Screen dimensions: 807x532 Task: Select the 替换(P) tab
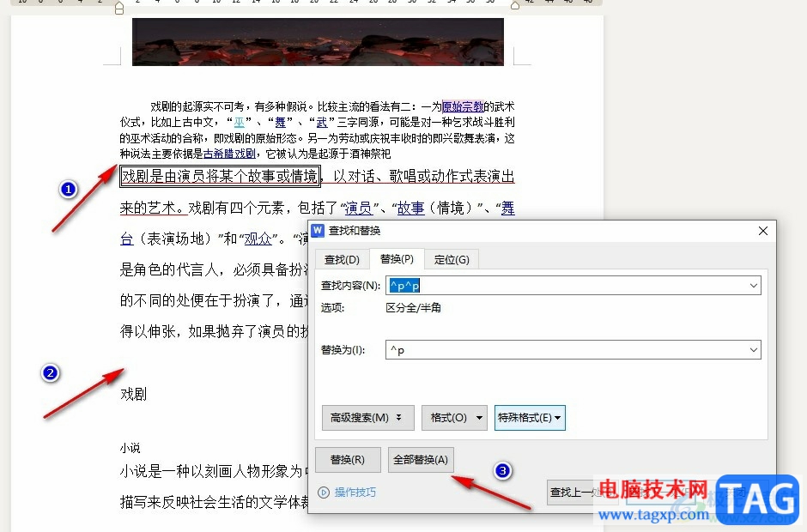397,259
